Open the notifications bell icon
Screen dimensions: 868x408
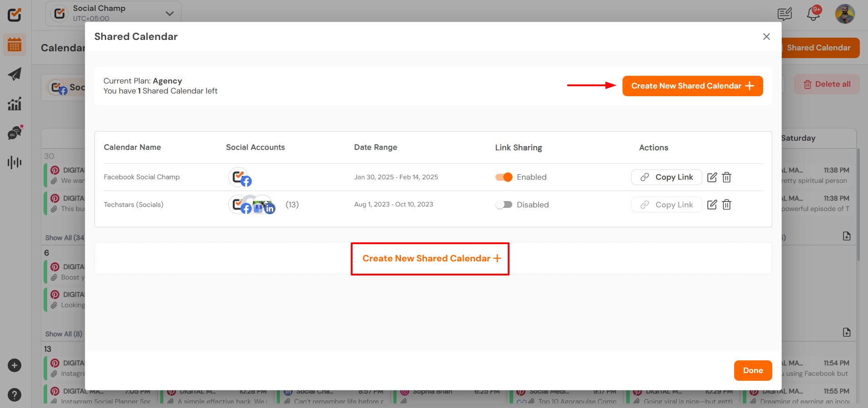[x=814, y=14]
